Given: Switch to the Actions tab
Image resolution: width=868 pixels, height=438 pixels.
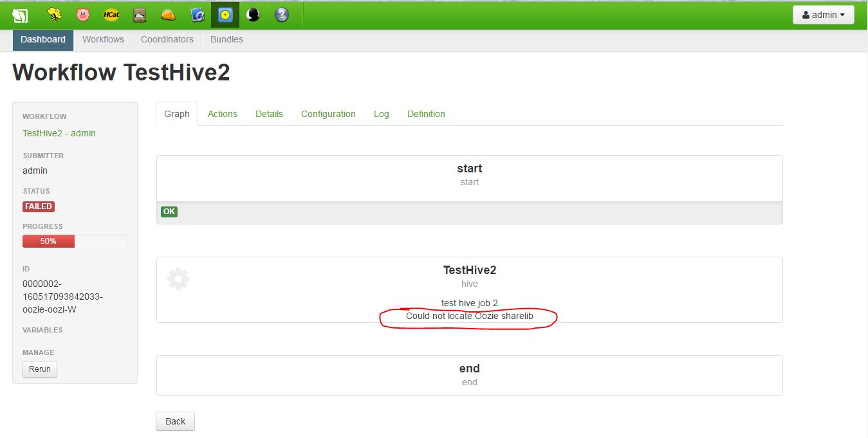Looking at the screenshot, I should pos(223,114).
